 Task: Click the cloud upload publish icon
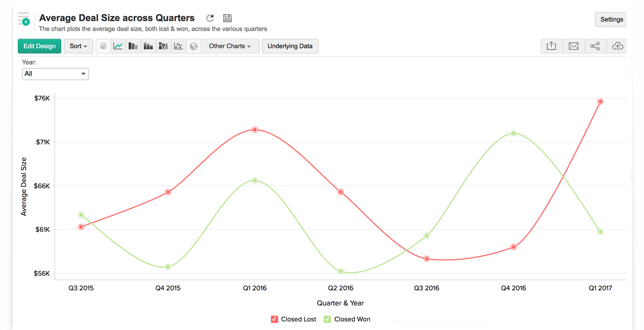click(x=617, y=46)
